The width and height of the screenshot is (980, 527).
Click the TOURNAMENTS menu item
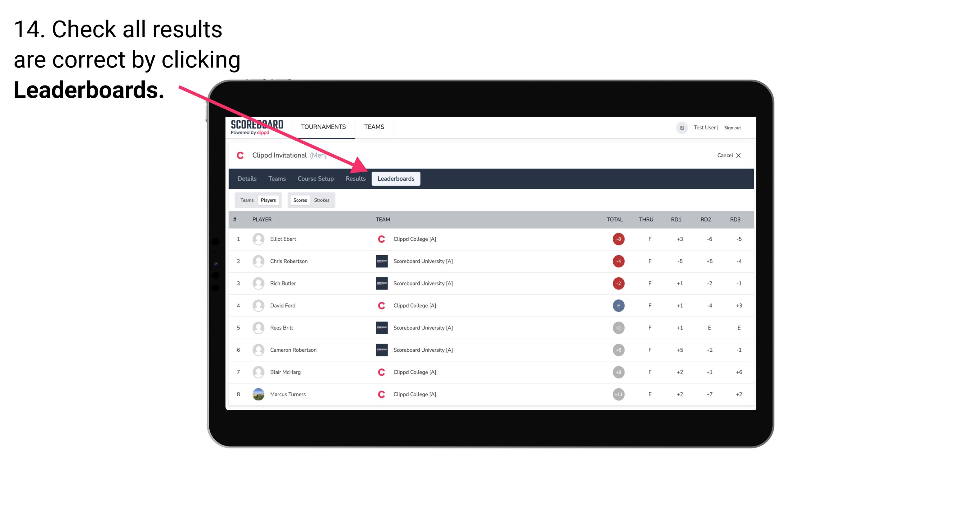coord(324,127)
